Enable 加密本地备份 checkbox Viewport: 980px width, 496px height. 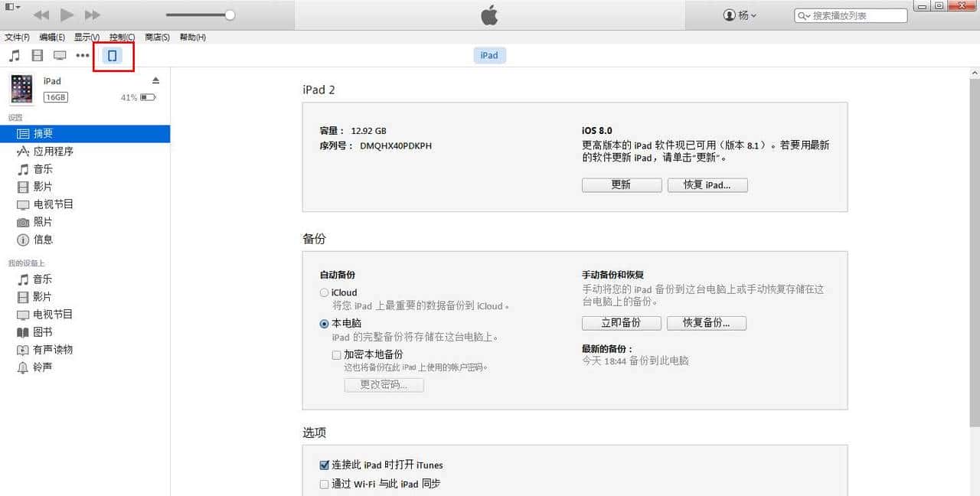point(337,355)
